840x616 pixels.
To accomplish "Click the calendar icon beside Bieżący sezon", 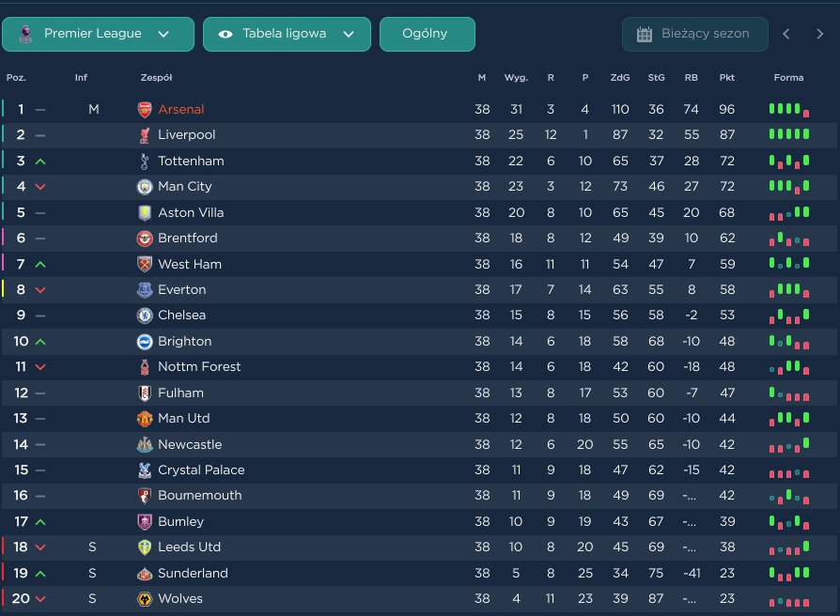I will pos(645,34).
